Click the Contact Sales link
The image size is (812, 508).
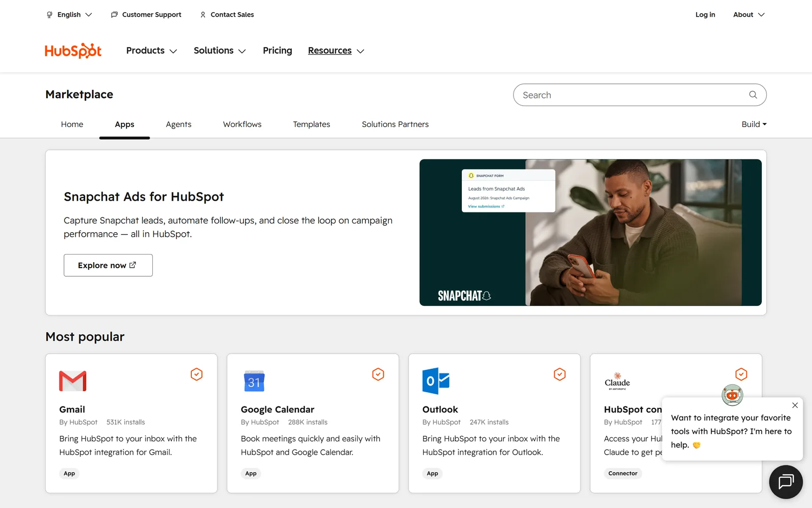click(x=232, y=15)
